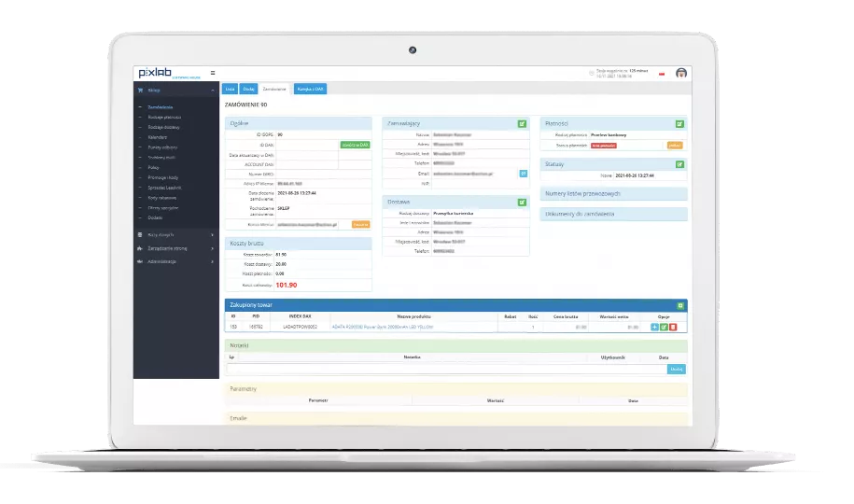This screenshot has height=504, width=854.
Task: Expand the Administracja section
Action: tap(213, 261)
